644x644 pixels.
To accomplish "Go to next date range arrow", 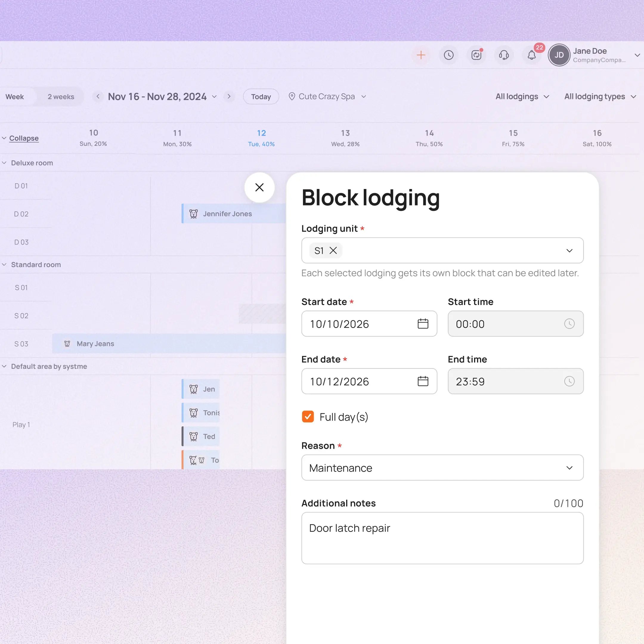I will 229,96.
